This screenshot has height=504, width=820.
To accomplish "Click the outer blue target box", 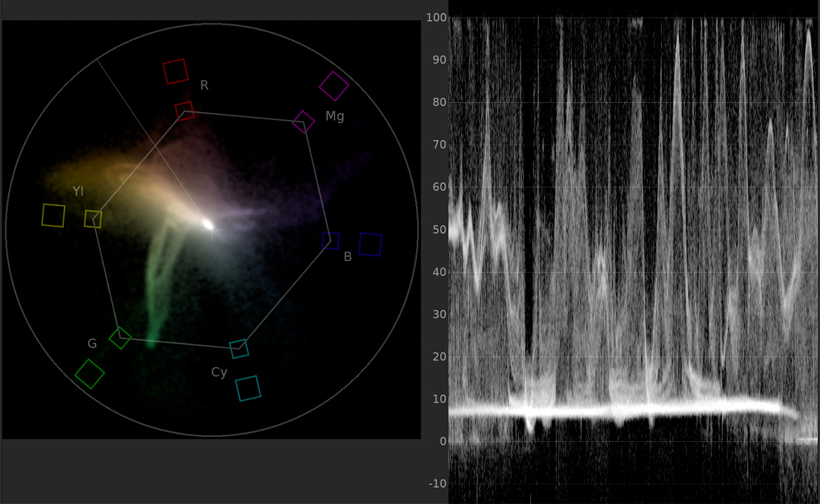I will pos(370,245).
